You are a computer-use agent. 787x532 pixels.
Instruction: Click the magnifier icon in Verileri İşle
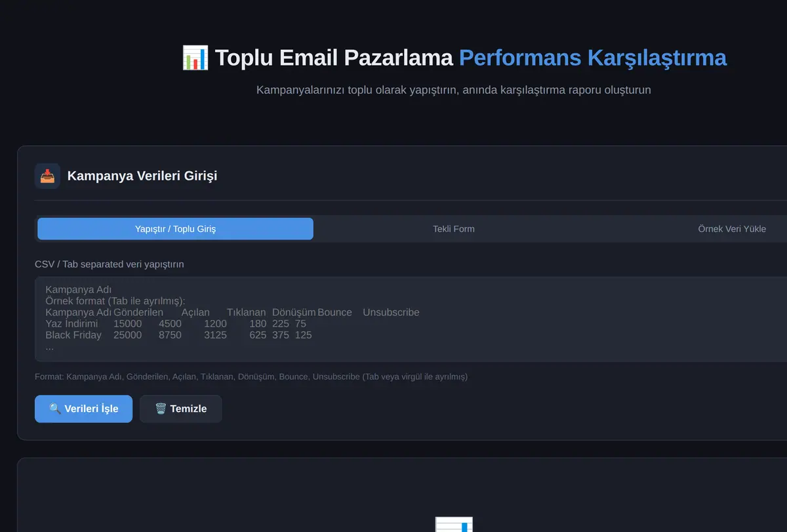(x=55, y=409)
